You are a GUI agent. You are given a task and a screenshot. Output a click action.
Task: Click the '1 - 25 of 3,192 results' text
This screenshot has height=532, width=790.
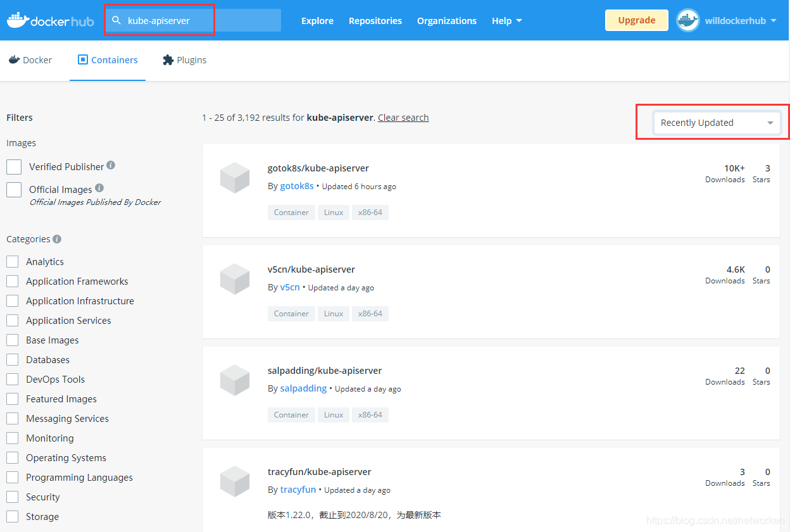(252, 118)
